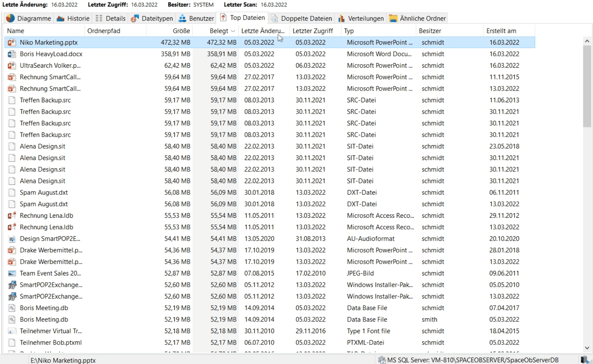Click Access icon of Rechnung Lena.ldb created 29.11.2012
Screen dimensions: 593x364
click(12, 216)
